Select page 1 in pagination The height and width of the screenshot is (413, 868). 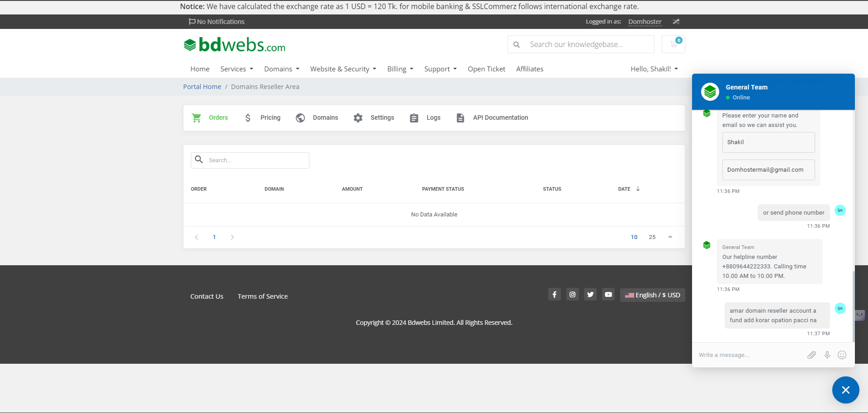pyautogui.click(x=214, y=237)
